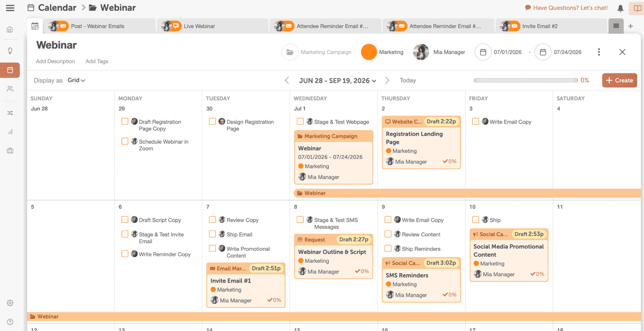Check the Write Email Copy task on Friday 3
644x331 pixels.
[475, 121]
